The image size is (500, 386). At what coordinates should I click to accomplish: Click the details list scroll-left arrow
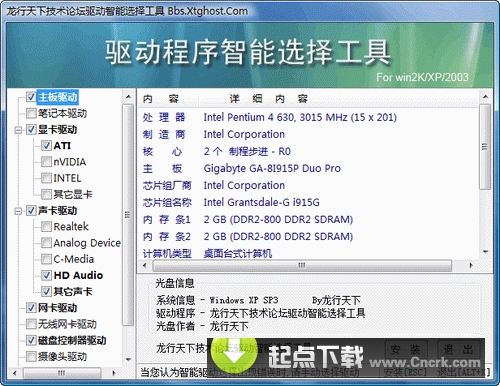(x=144, y=265)
